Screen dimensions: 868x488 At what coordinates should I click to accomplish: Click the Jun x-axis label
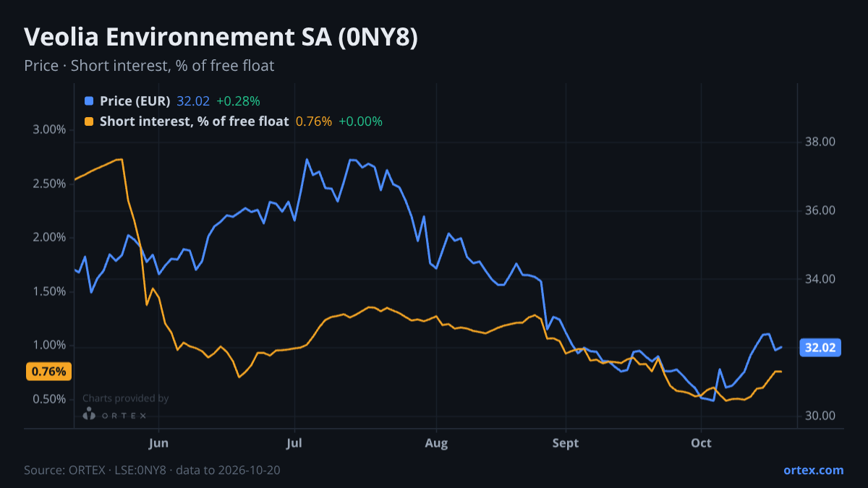tap(158, 443)
